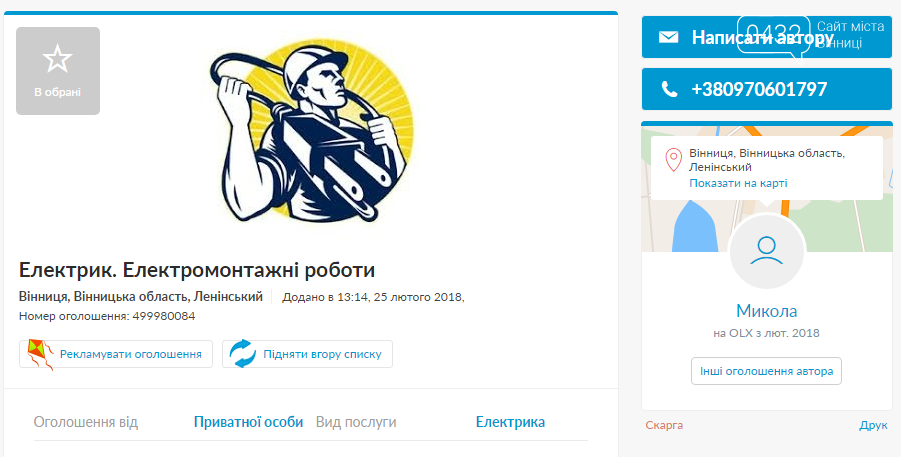This screenshot has height=457, width=901.
Task: Click the kite advertise icon
Action: click(x=40, y=354)
